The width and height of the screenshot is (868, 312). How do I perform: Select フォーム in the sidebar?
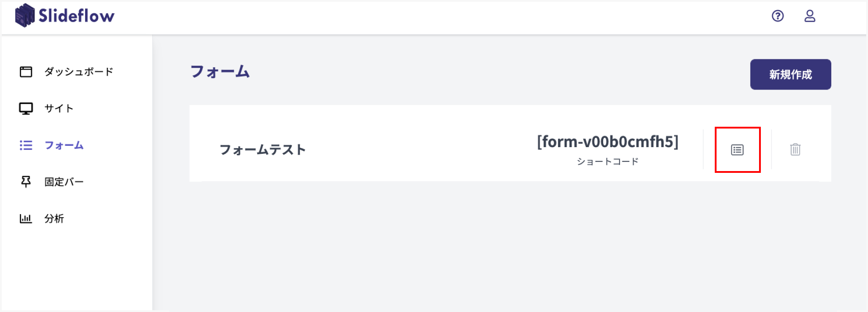point(64,145)
